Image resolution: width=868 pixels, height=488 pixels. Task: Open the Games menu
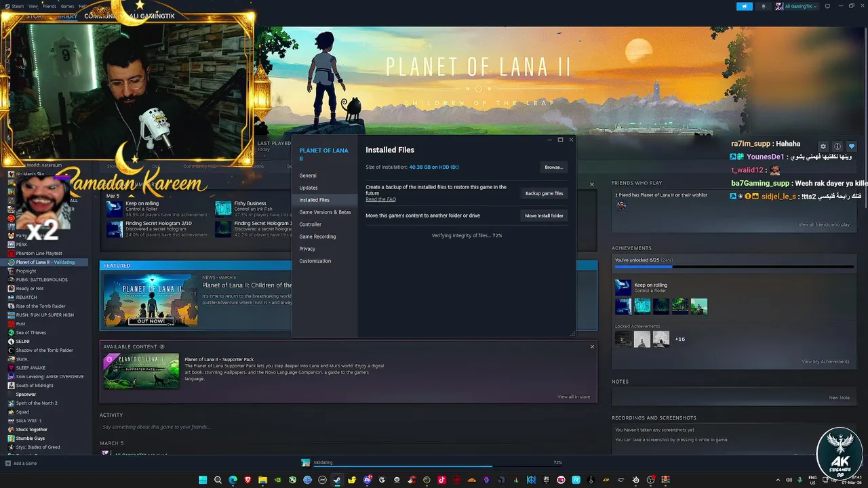(x=67, y=6)
